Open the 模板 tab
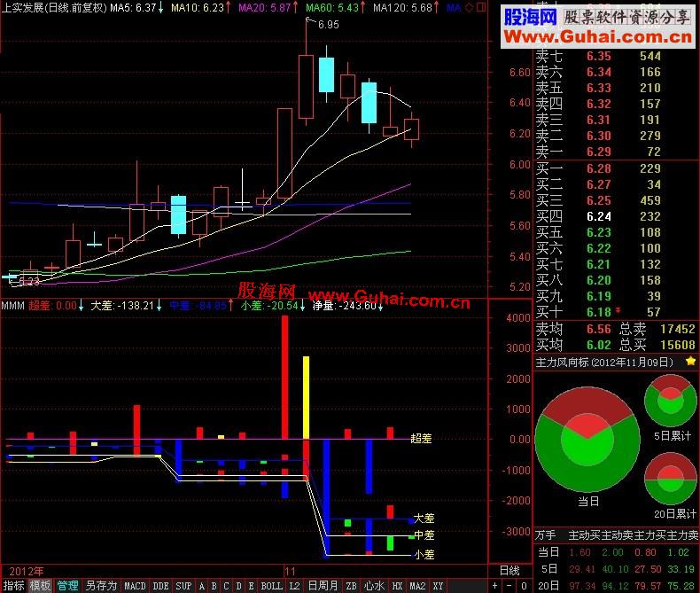The height and width of the screenshot is (593, 700). [40, 585]
